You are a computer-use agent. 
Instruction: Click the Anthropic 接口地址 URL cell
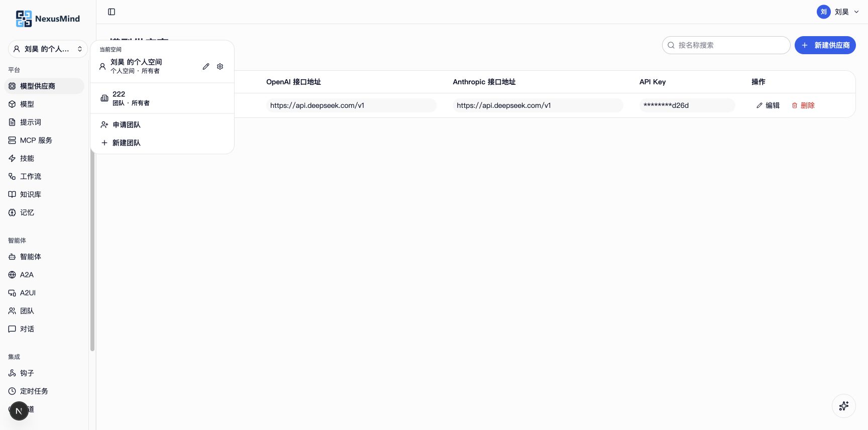click(x=538, y=105)
